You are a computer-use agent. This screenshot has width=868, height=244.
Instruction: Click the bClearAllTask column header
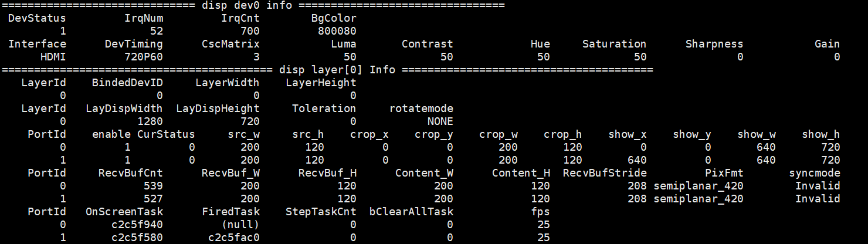point(411,212)
